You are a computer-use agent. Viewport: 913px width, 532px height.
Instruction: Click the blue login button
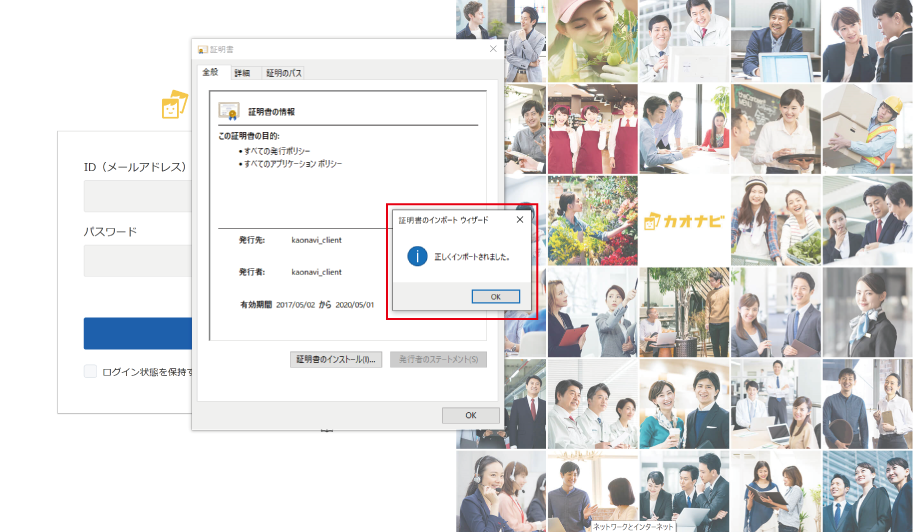point(138,333)
